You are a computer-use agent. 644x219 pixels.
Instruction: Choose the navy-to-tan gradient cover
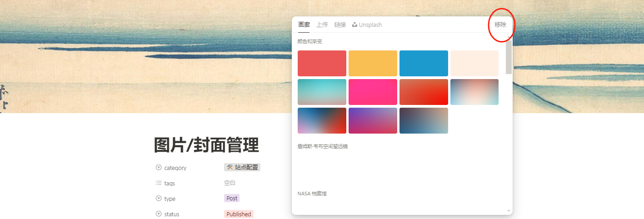click(x=424, y=120)
